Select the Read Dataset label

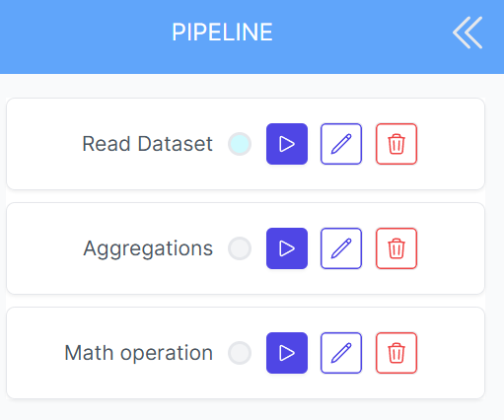(x=147, y=144)
